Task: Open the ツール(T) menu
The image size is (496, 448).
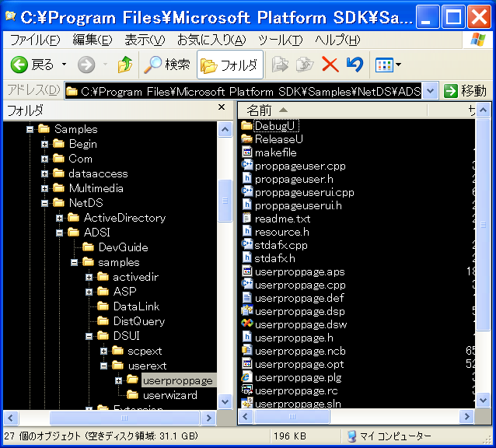Action: 281,40
